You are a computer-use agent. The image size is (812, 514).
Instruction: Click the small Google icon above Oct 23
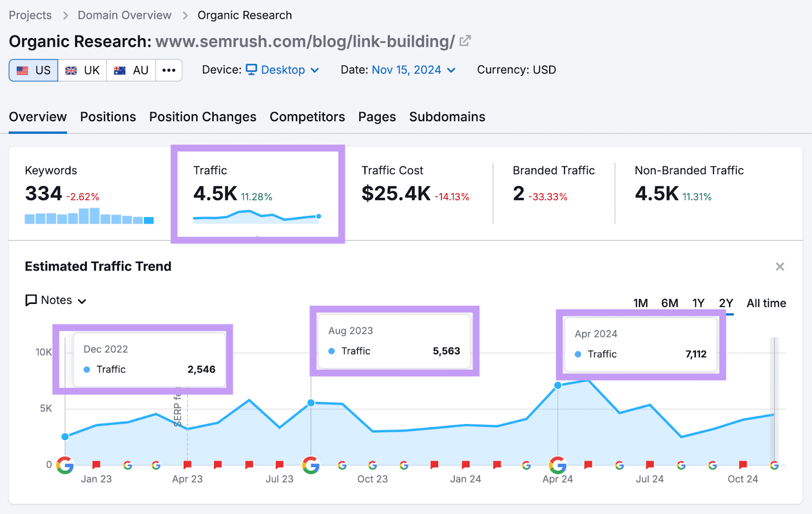pyautogui.click(x=373, y=465)
